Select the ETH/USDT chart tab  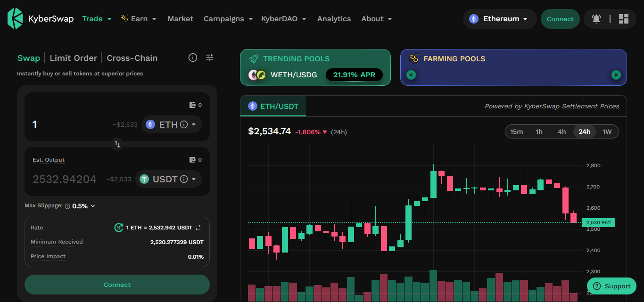[273, 106]
